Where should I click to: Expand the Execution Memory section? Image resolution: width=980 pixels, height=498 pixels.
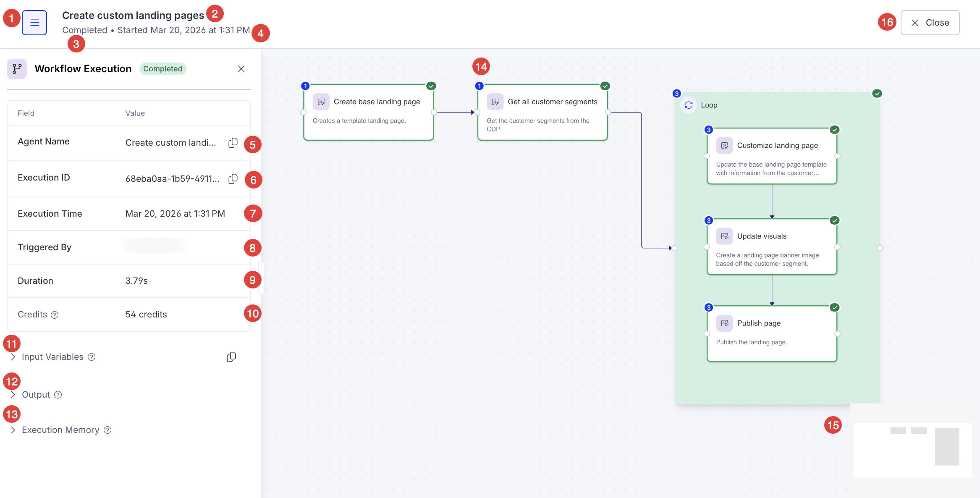[x=13, y=430]
